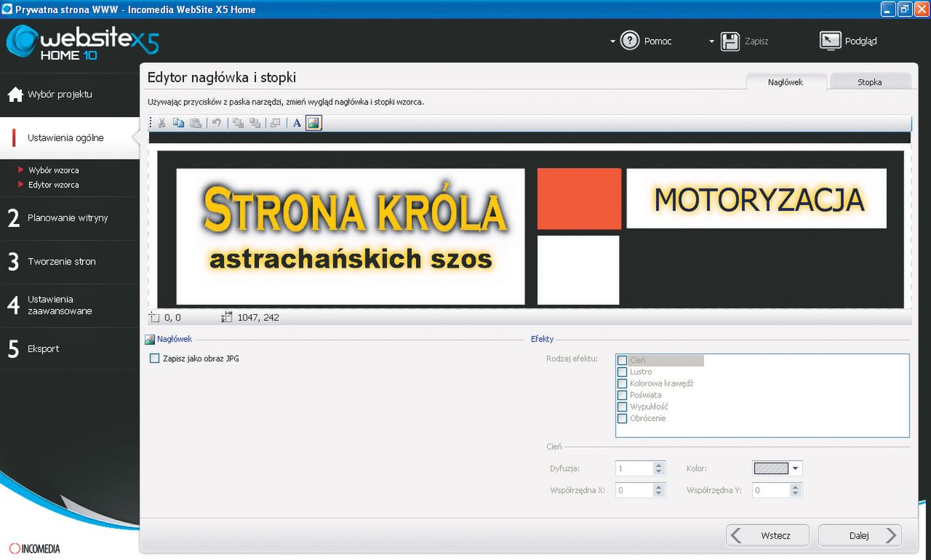
Task: Click the Bring to front toolbar icon
Action: 239,123
